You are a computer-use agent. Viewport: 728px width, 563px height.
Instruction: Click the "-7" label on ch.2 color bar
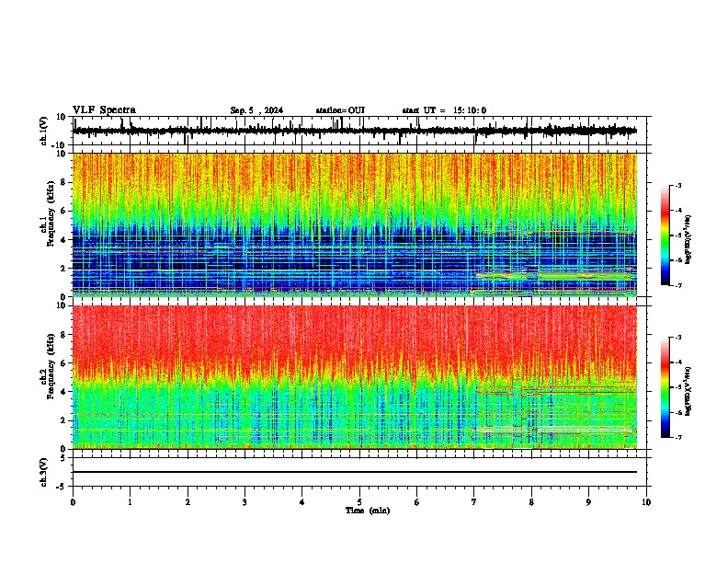(x=678, y=437)
